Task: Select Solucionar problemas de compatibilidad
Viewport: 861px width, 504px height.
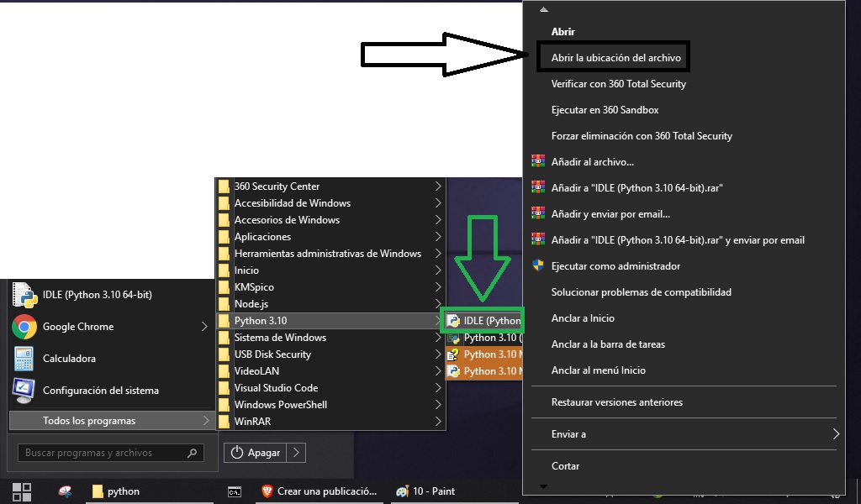Action: (684, 292)
